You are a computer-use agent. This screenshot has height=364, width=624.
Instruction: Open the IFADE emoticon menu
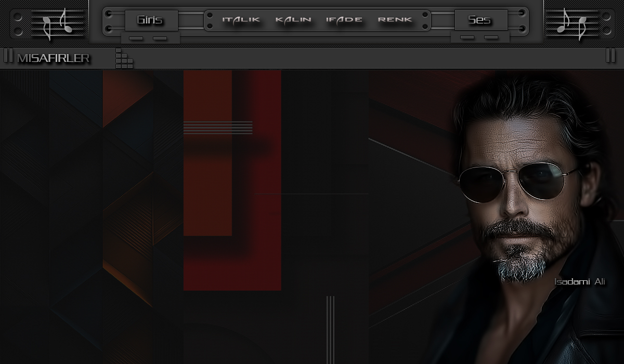(x=344, y=20)
